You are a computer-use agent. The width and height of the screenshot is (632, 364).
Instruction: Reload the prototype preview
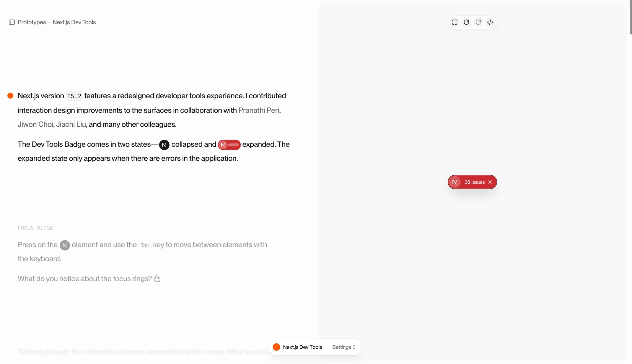[466, 22]
